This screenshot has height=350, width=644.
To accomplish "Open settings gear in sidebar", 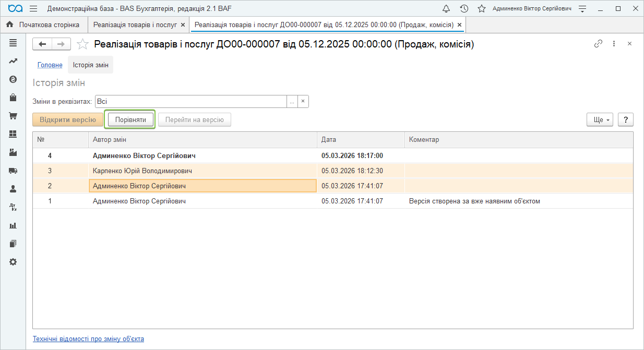I will tap(13, 262).
